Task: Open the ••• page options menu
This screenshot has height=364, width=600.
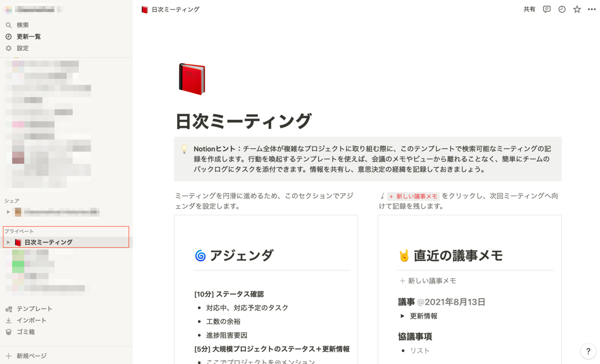Action: (x=591, y=9)
